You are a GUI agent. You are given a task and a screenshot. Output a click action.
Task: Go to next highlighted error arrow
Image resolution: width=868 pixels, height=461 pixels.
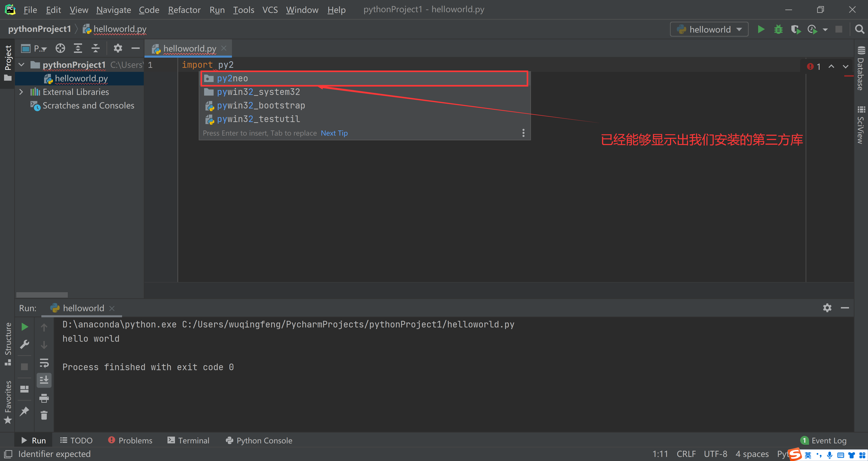[x=845, y=66]
